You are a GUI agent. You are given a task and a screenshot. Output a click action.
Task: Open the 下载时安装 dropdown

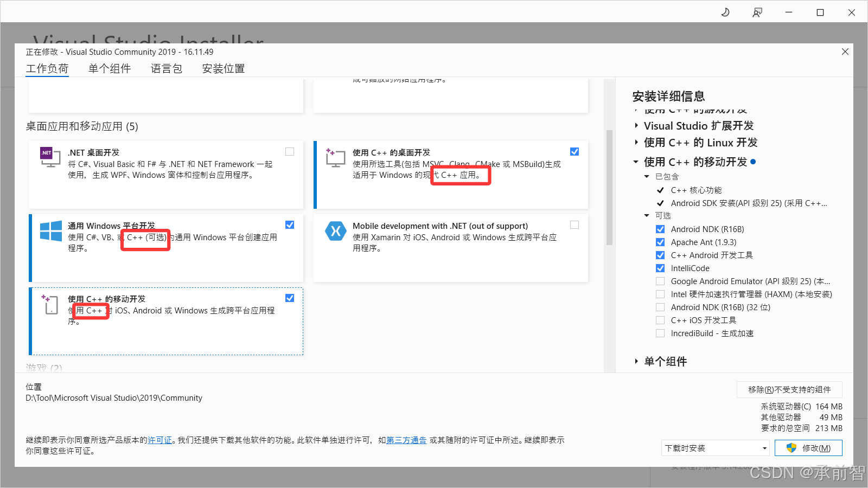[x=716, y=448]
